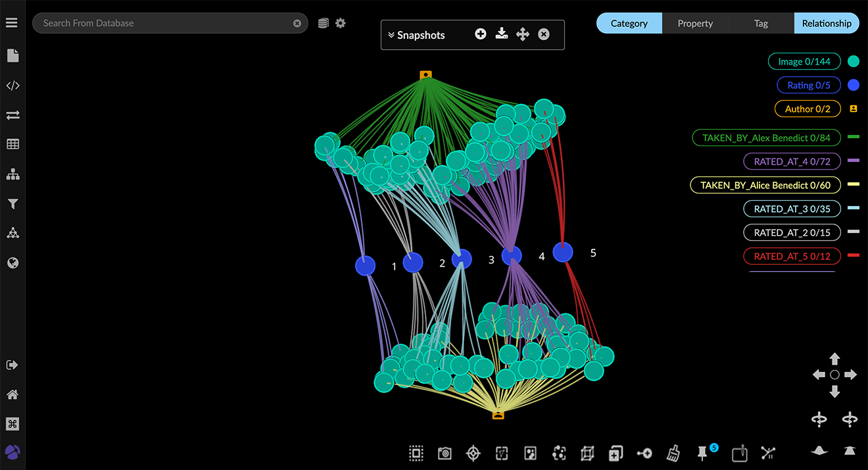The height and width of the screenshot is (470, 868).
Task: Open the Project file panel in sidebar
Action: coord(12,56)
